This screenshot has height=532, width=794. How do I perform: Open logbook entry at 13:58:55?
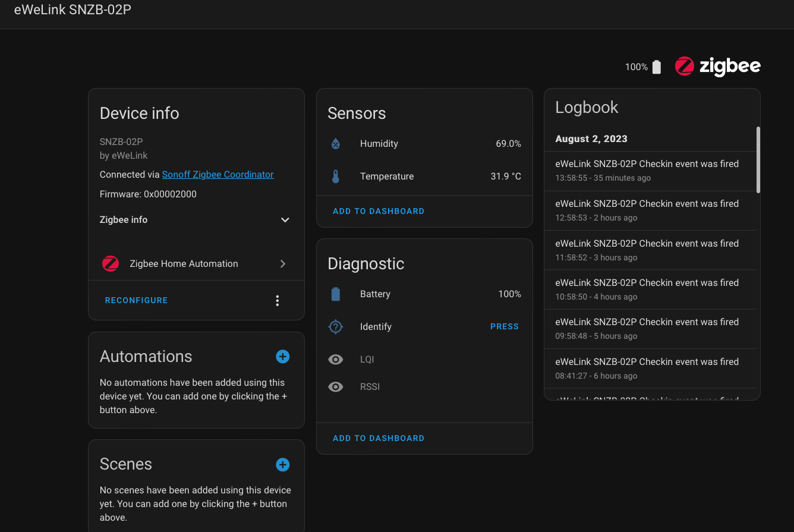click(x=650, y=171)
